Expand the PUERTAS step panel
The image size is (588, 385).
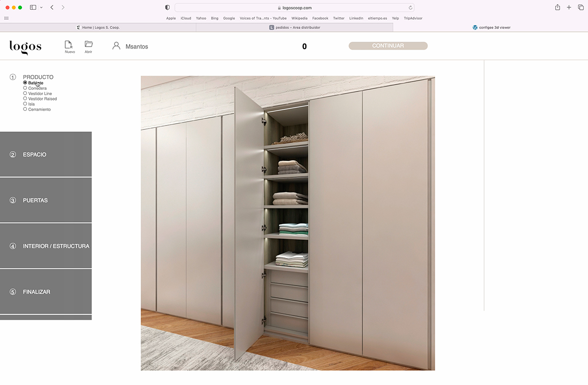coord(46,200)
